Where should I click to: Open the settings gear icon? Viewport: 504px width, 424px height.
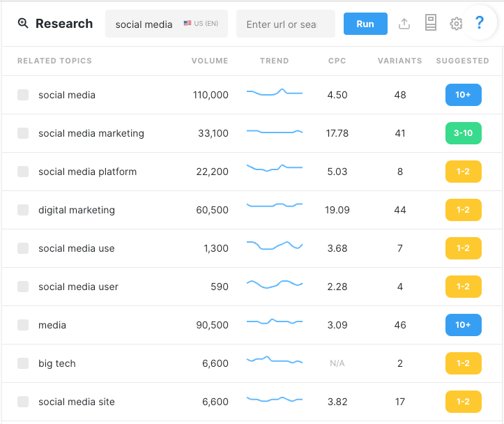coord(456,24)
